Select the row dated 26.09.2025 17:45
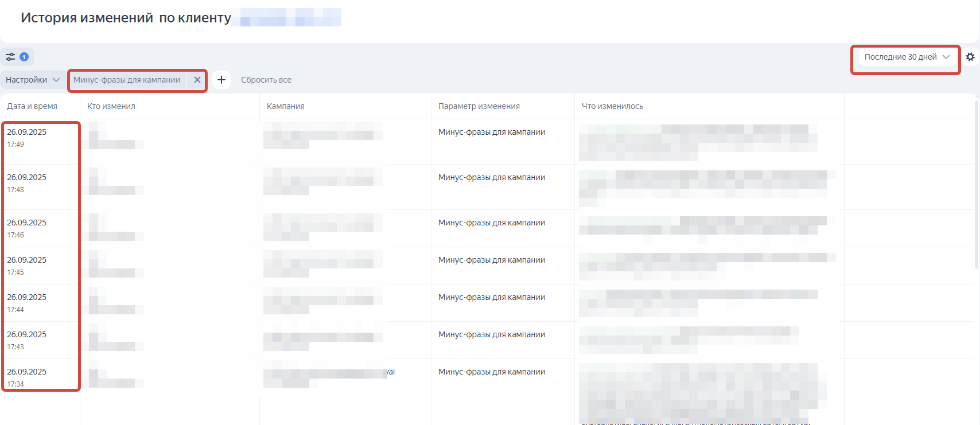This screenshot has width=980, height=425. pos(27,266)
